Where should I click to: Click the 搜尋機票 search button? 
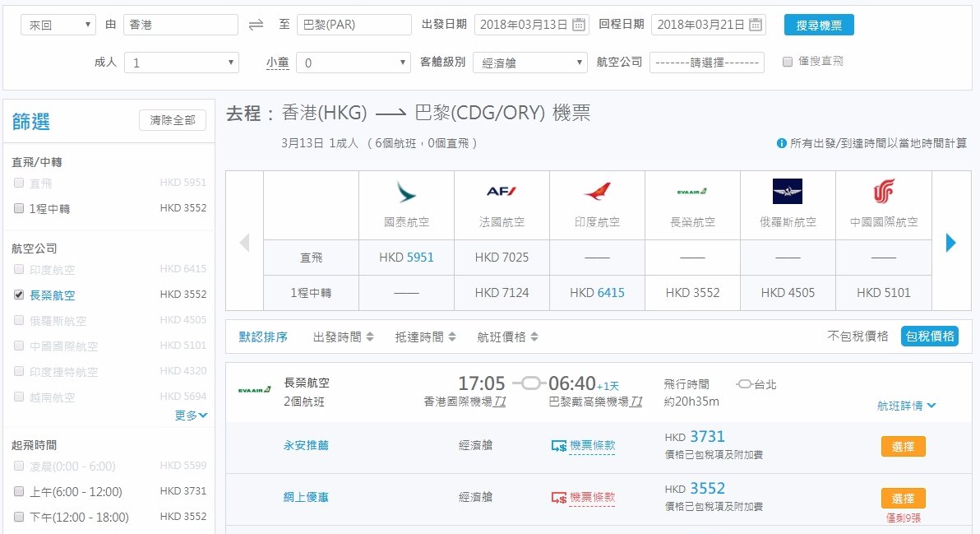point(819,25)
